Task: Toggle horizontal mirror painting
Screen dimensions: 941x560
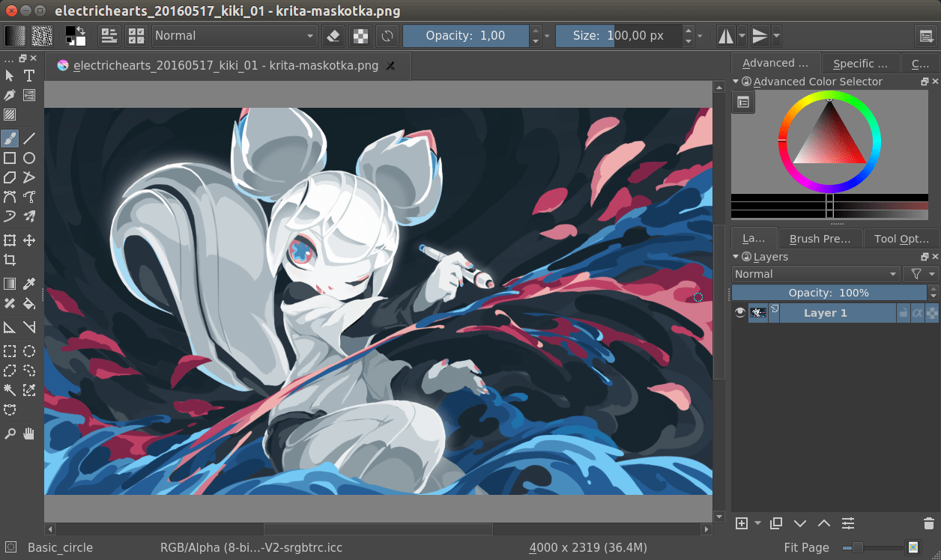Action: click(725, 35)
